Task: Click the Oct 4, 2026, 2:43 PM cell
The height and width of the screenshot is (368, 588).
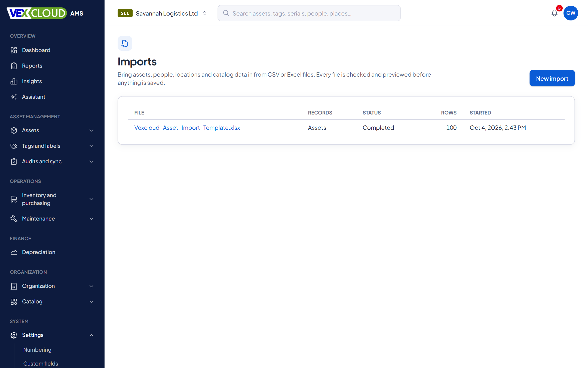Action: pos(498,128)
